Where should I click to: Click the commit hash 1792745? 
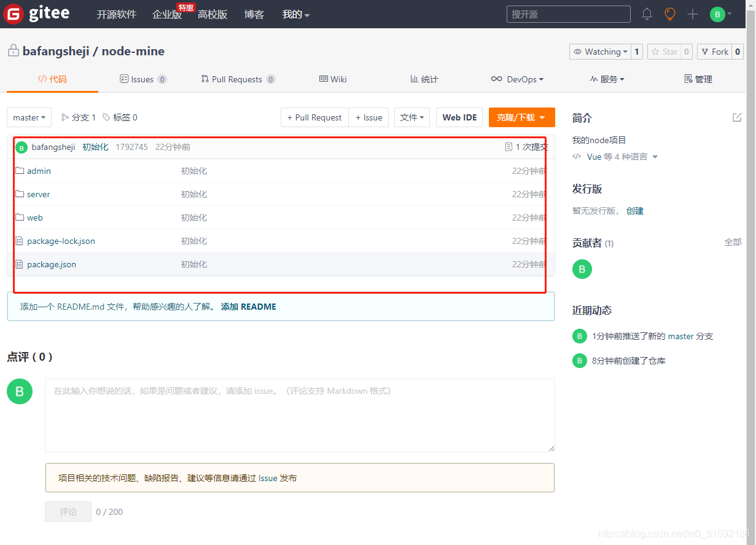[131, 147]
